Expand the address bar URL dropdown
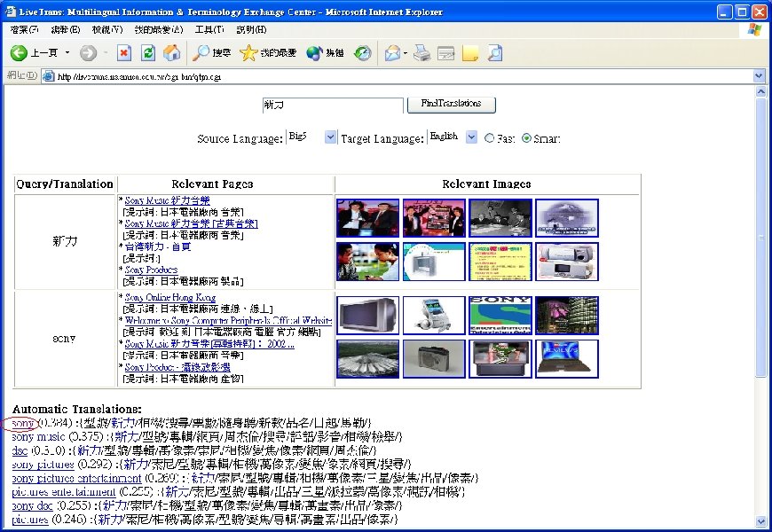Viewport: 772px width, 532px height. [x=759, y=75]
